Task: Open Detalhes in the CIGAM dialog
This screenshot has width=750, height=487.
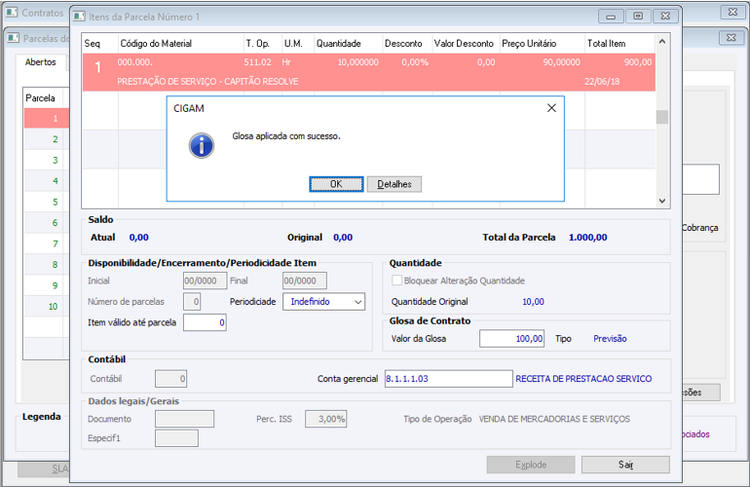Action: tap(394, 184)
